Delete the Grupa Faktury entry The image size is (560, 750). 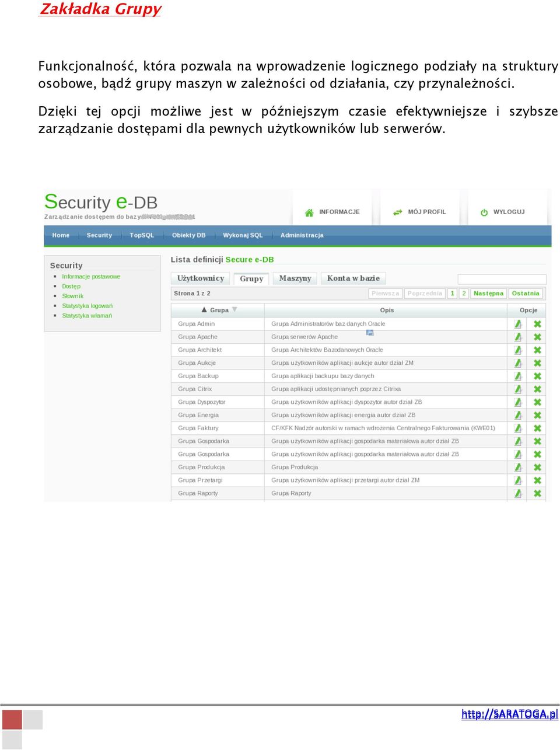[537, 428]
